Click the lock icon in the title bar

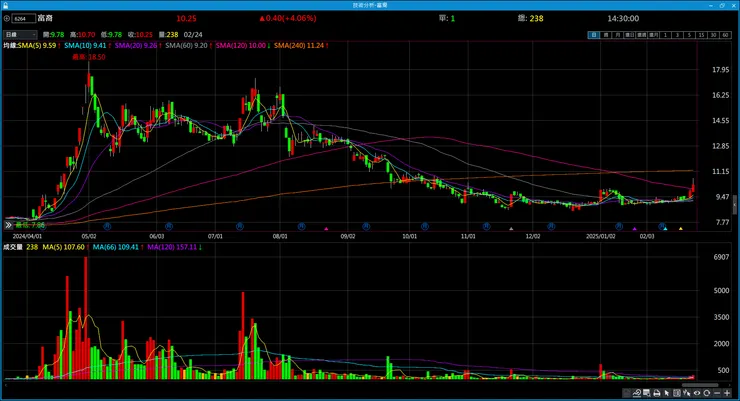tap(5, 5)
